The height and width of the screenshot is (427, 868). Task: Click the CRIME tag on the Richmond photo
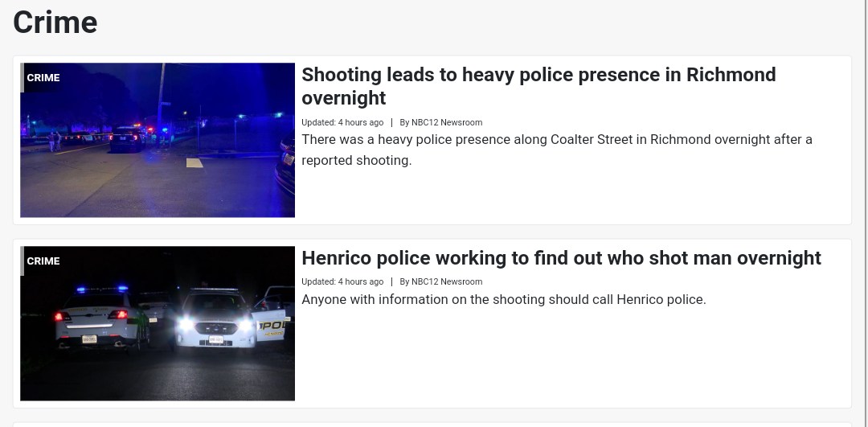coord(43,78)
